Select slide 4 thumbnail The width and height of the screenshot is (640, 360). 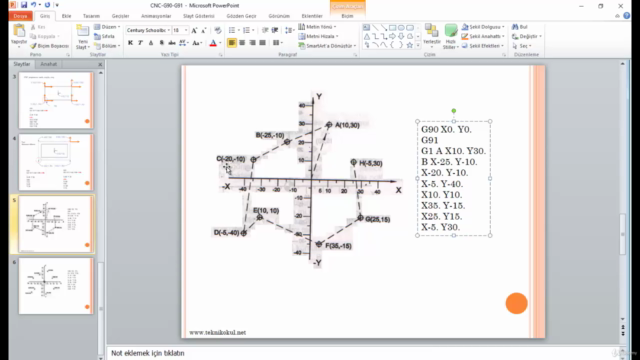56,162
